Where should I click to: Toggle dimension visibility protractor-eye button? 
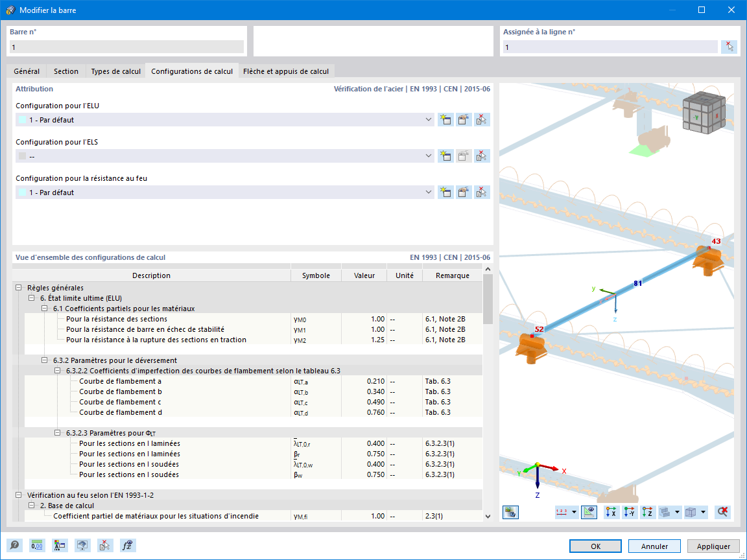coord(589,512)
